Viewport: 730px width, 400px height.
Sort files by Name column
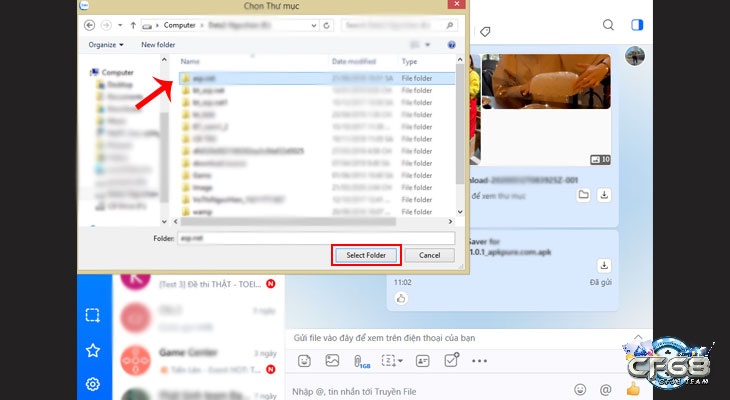[190, 61]
